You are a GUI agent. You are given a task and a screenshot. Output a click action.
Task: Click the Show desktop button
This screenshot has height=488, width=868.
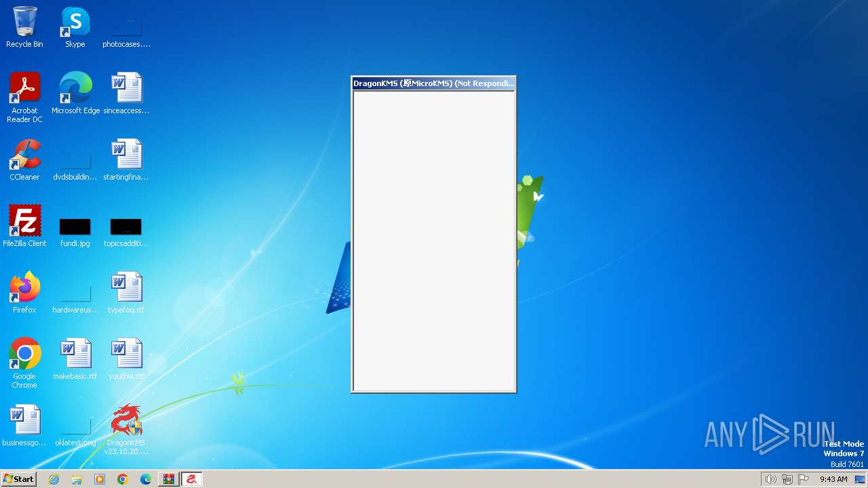coord(861,479)
